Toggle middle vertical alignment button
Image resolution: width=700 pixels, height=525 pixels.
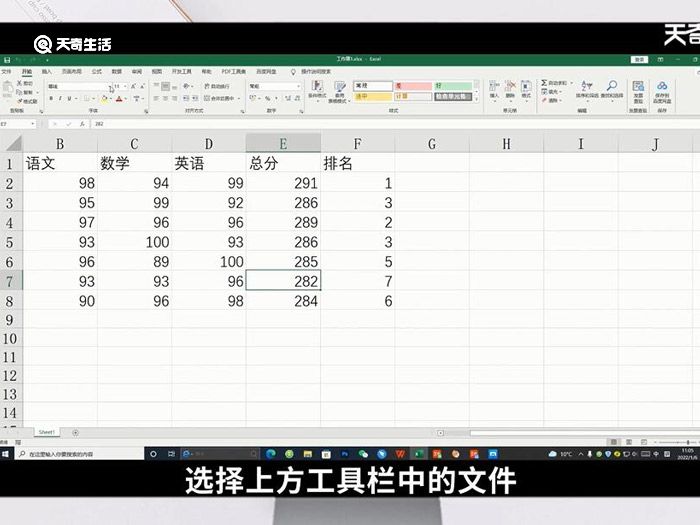click(x=165, y=86)
